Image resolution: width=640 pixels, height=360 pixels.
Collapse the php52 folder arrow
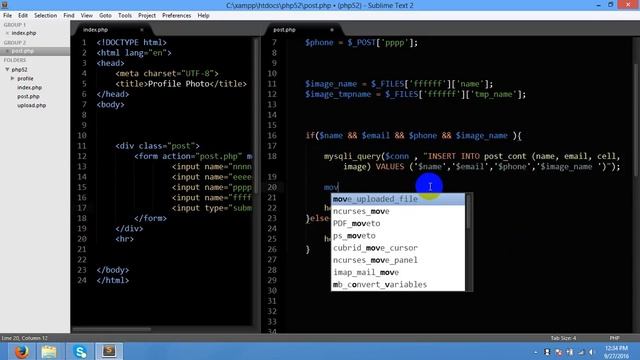pos(7,69)
